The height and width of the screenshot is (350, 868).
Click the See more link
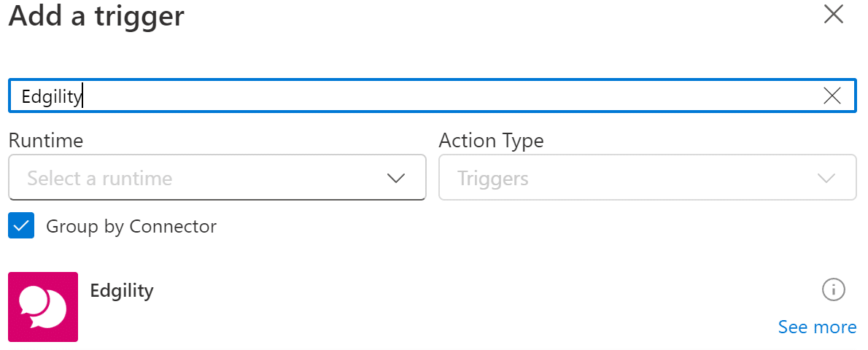tap(817, 327)
